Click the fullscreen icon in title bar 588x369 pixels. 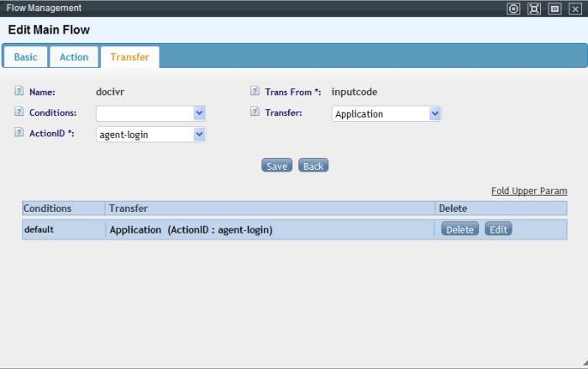[534, 8]
